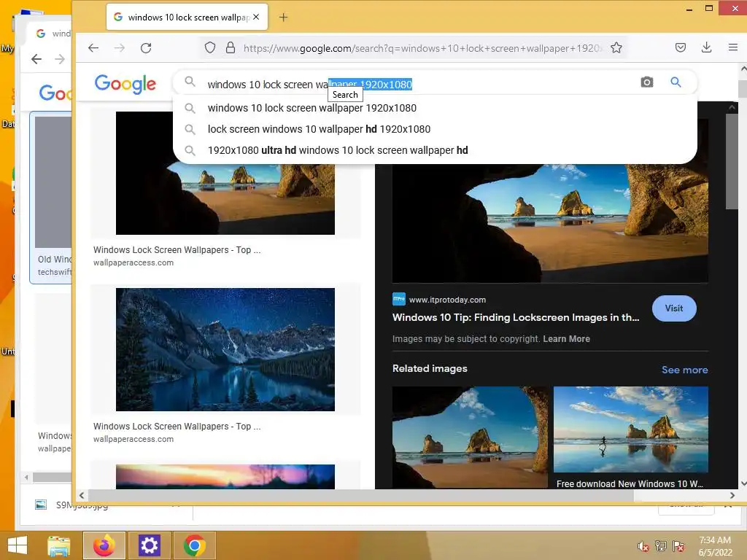Open Settings gear app in taskbar
The height and width of the screenshot is (560, 747).
point(149,545)
